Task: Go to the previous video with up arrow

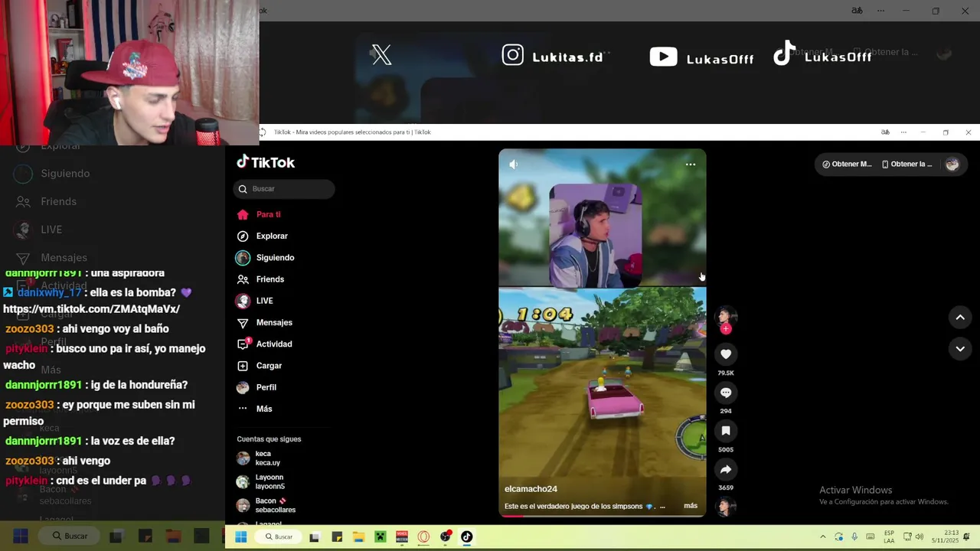Action: (x=960, y=317)
